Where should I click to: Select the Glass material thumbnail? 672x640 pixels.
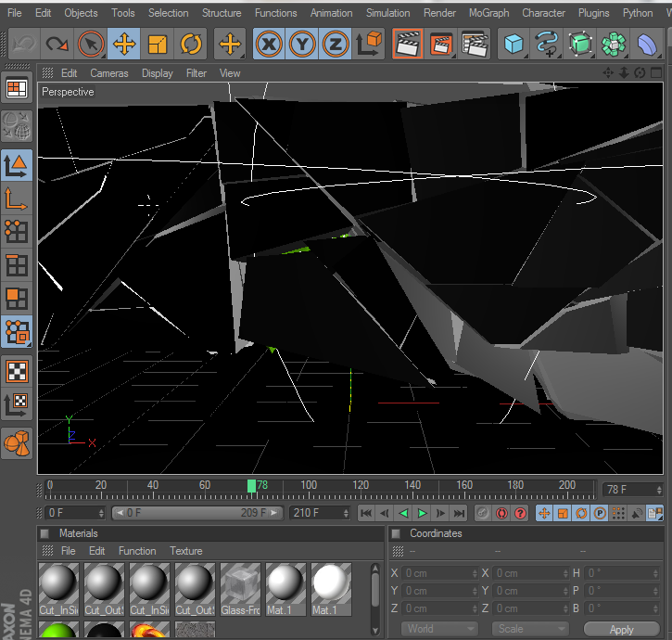tap(240, 585)
